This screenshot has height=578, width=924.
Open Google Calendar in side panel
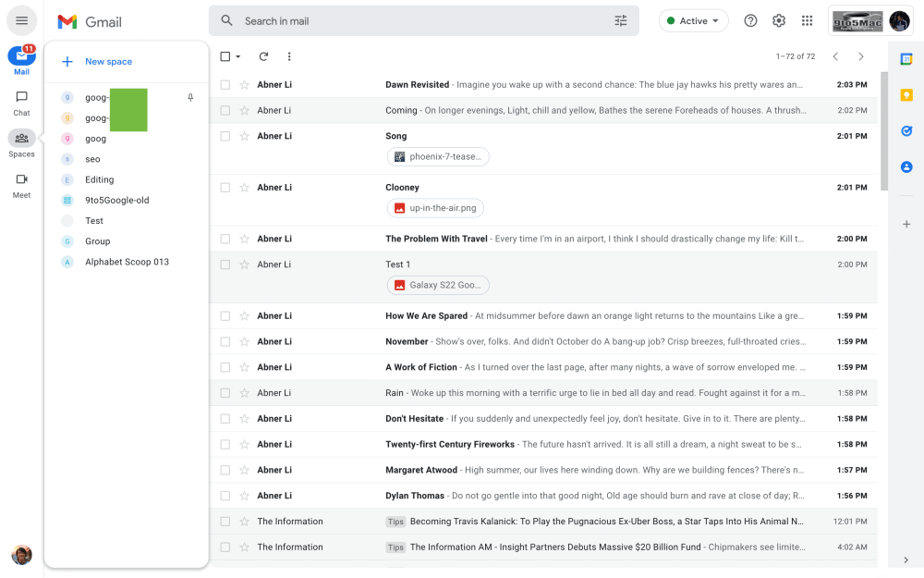[x=906, y=59]
